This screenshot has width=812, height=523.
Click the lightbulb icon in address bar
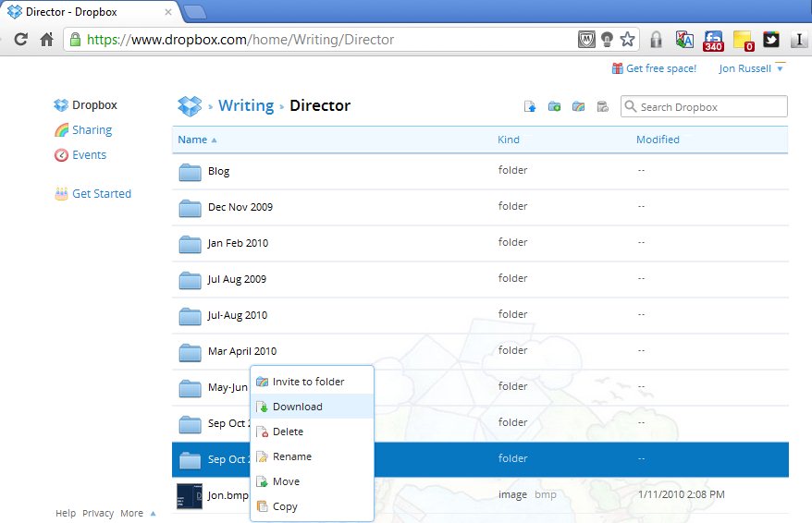607,40
